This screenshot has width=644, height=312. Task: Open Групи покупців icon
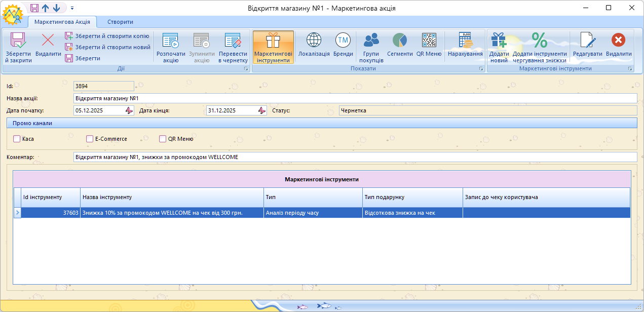coord(371,41)
